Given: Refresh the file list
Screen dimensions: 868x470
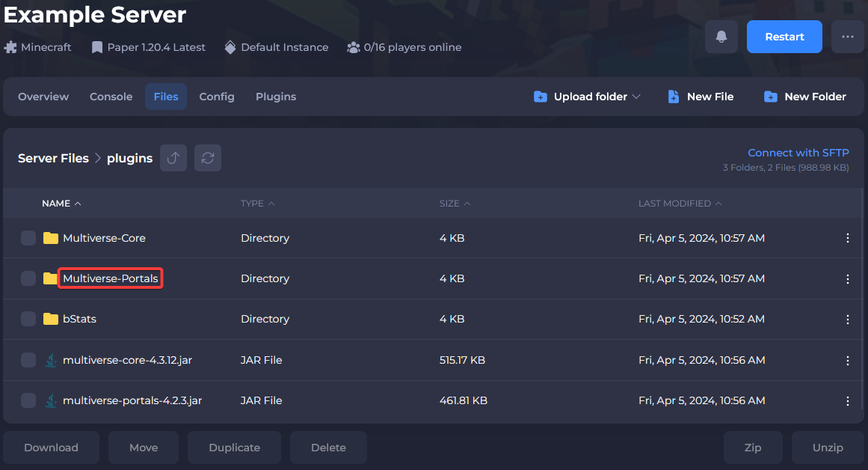Looking at the screenshot, I should pos(208,158).
